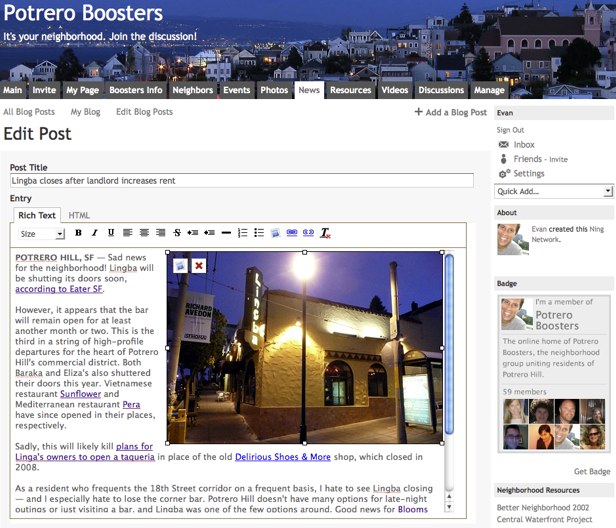Open the Neighbors tab

192,90
